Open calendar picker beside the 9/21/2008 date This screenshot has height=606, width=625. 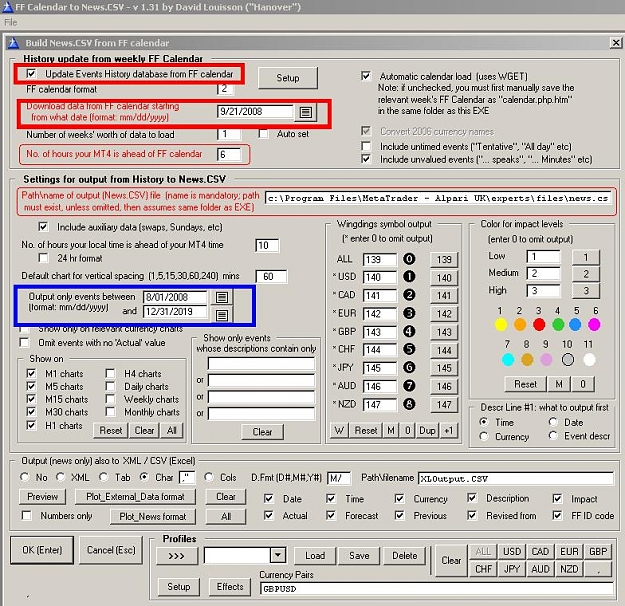pyautogui.click(x=306, y=112)
